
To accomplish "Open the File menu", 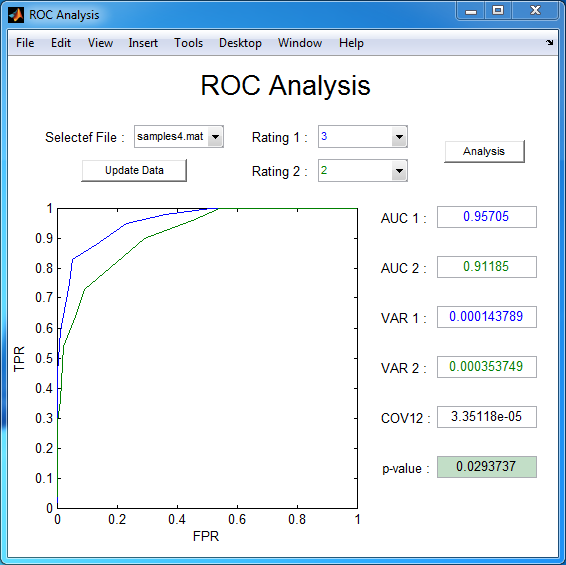I will (25, 43).
